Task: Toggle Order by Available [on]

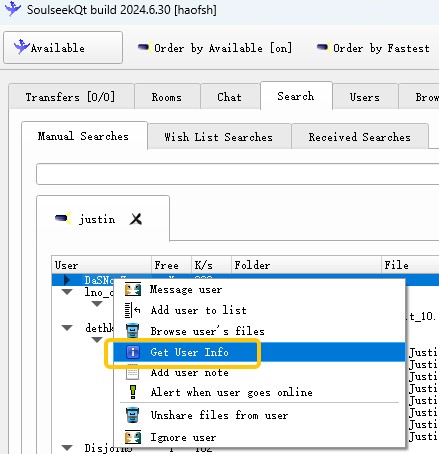Action: point(215,48)
